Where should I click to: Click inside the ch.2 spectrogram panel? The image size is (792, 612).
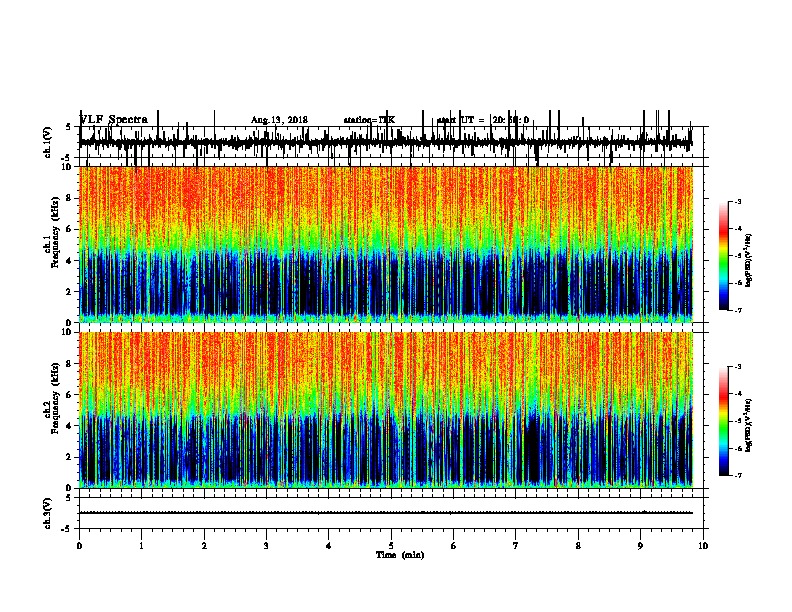click(x=386, y=410)
